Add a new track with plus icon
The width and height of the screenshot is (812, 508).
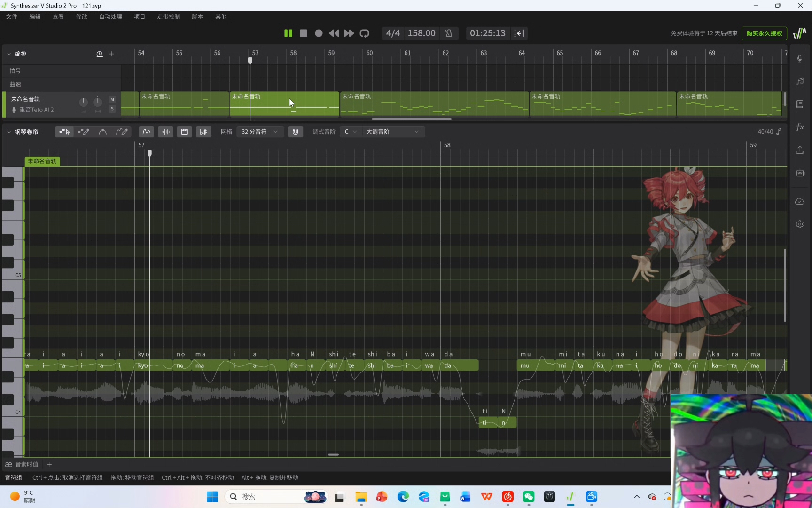click(x=111, y=54)
